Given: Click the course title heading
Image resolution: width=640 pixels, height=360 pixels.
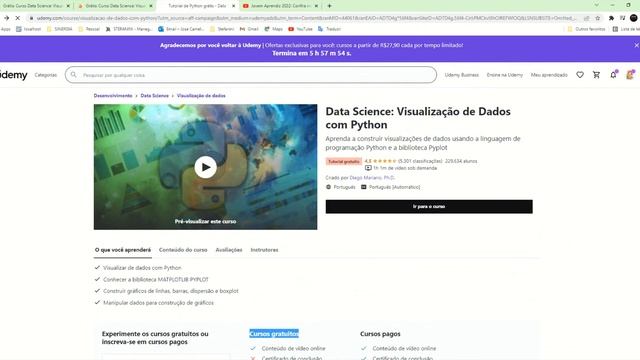Looking at the screenshot, I should pyautogui.click(x=418, y=118).
